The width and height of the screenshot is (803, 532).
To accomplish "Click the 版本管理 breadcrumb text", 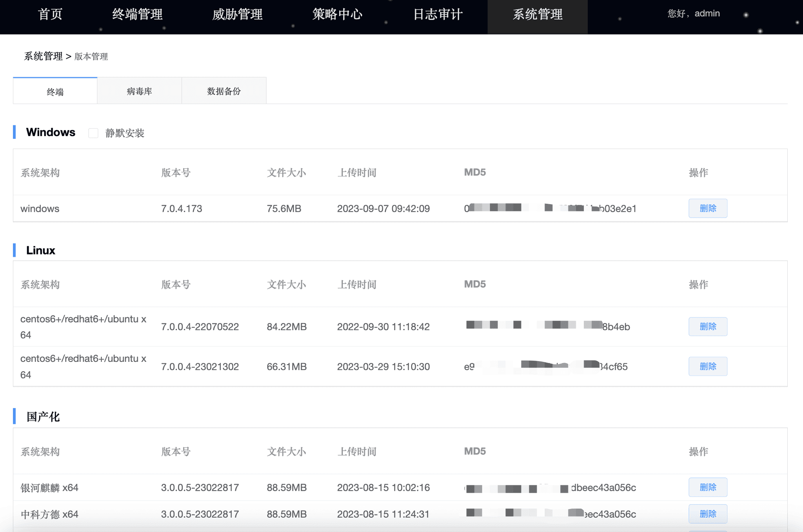I will pos(91,56).
